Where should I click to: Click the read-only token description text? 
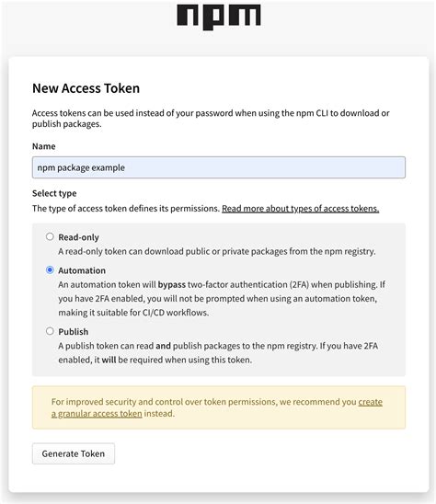[x=217, y=251]
